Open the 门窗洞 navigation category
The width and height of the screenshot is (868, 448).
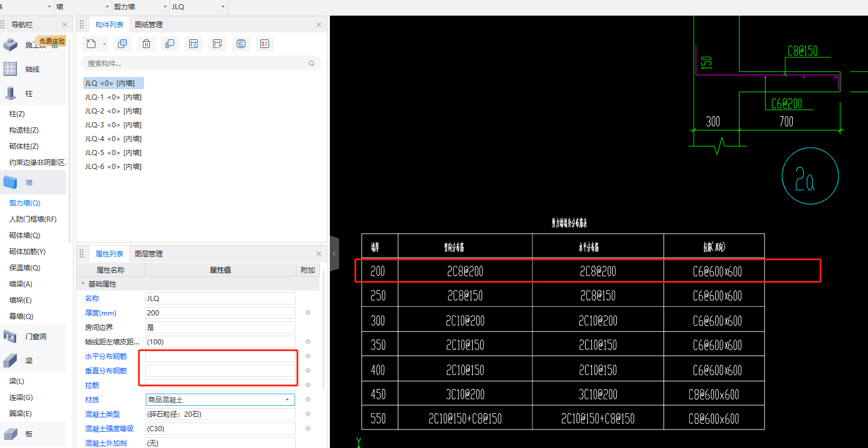34,337
